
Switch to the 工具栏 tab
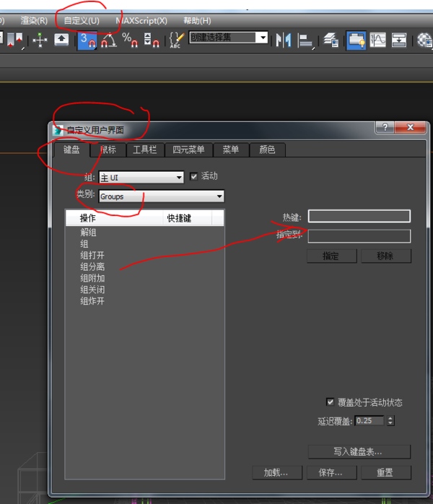[x=145, y=149]
